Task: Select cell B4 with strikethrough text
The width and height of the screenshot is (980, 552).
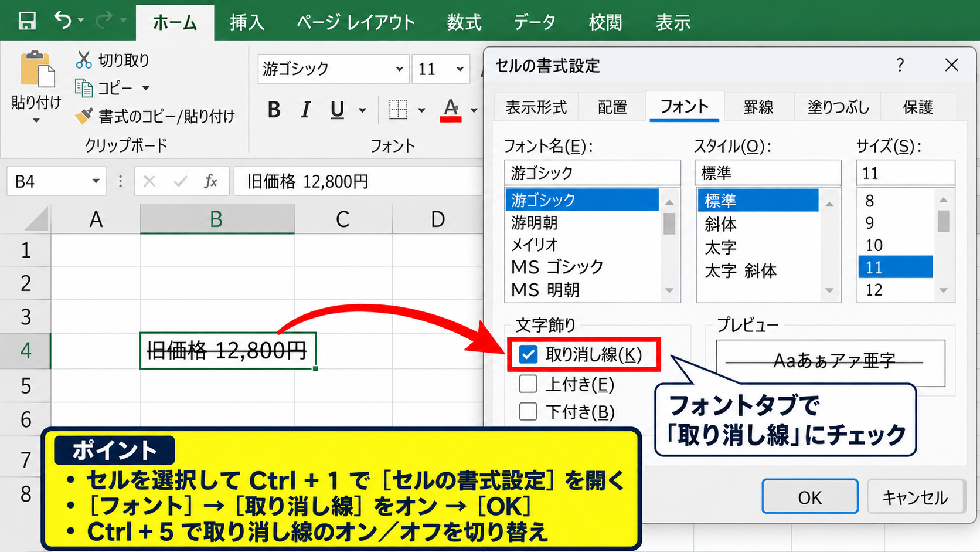Action: [x=227, y=351]
